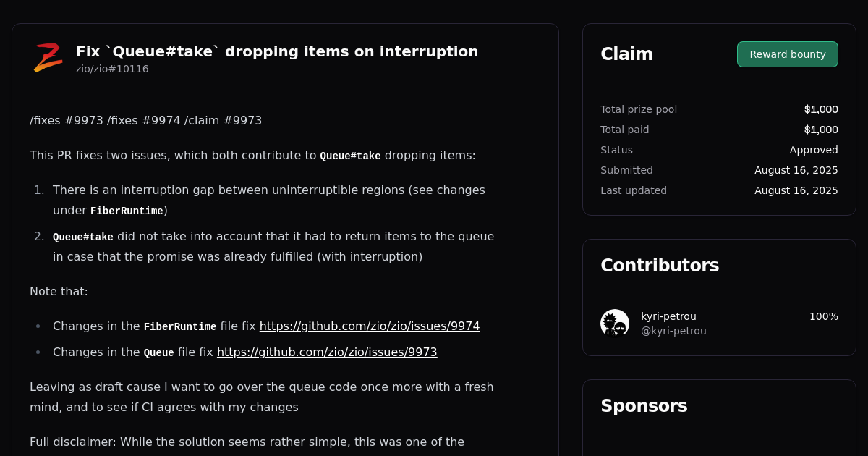The image size is (868, 456).
Task: Click the Contributors section heading
Action: point(660,266)
